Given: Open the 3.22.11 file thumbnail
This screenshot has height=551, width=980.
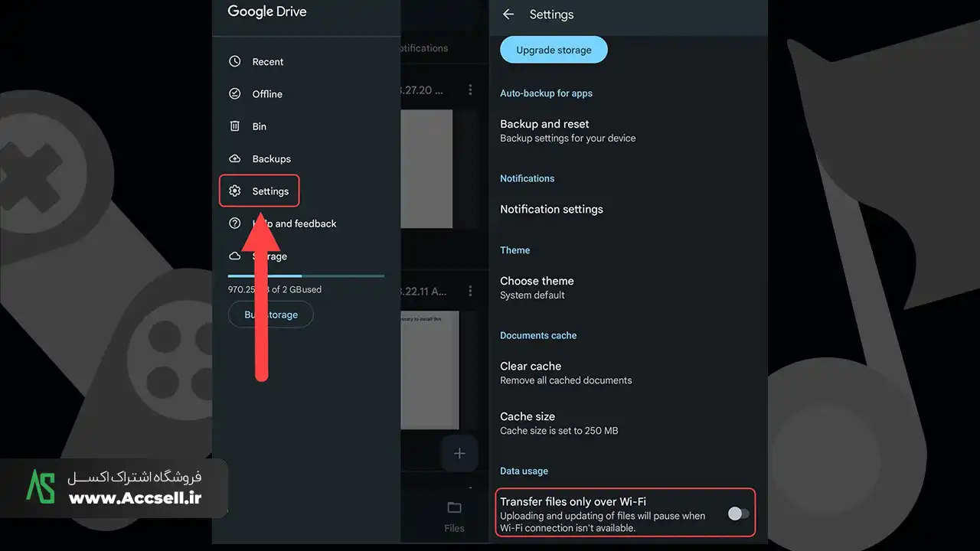Looking at the screenshot, I should click(430, 370).
